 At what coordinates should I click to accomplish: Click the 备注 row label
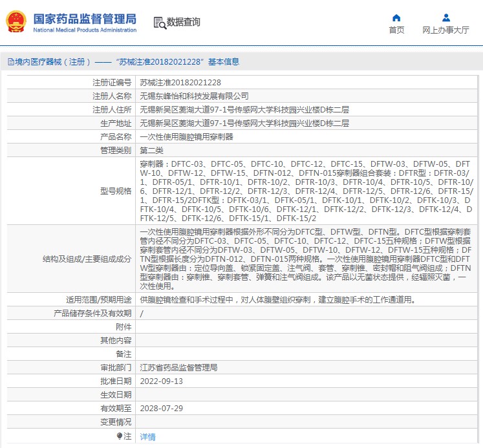coord(123,354)
